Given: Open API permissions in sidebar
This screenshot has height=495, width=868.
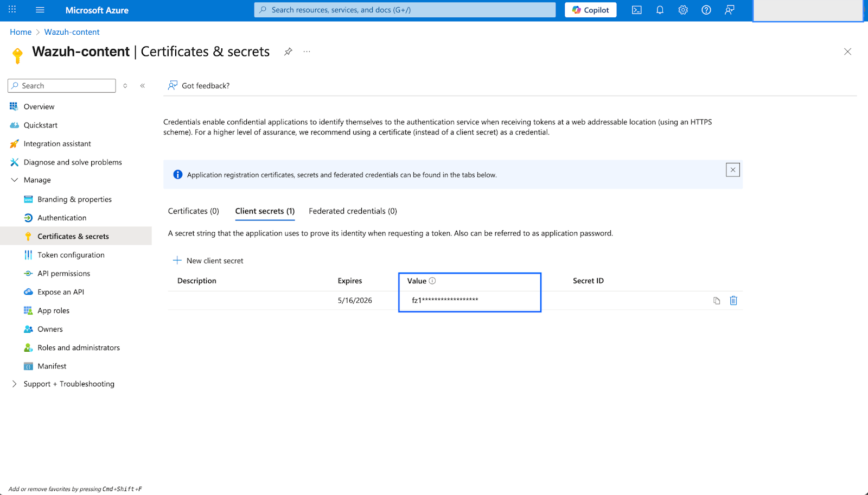Looking at the screenshot, I should 63,274.
